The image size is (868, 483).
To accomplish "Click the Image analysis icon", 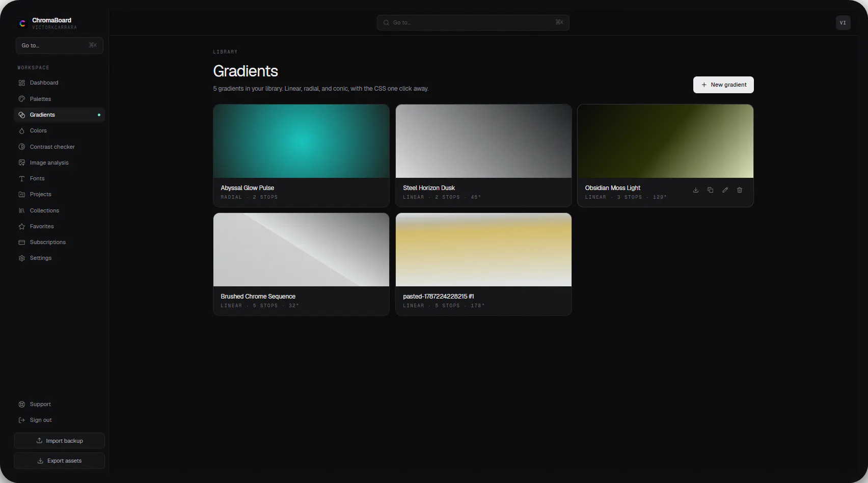I will point(22,163).
